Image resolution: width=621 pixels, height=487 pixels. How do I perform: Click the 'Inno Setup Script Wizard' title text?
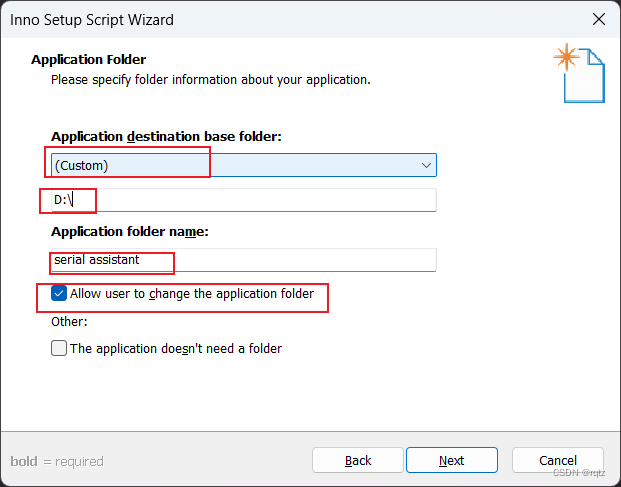coord(92,20)
